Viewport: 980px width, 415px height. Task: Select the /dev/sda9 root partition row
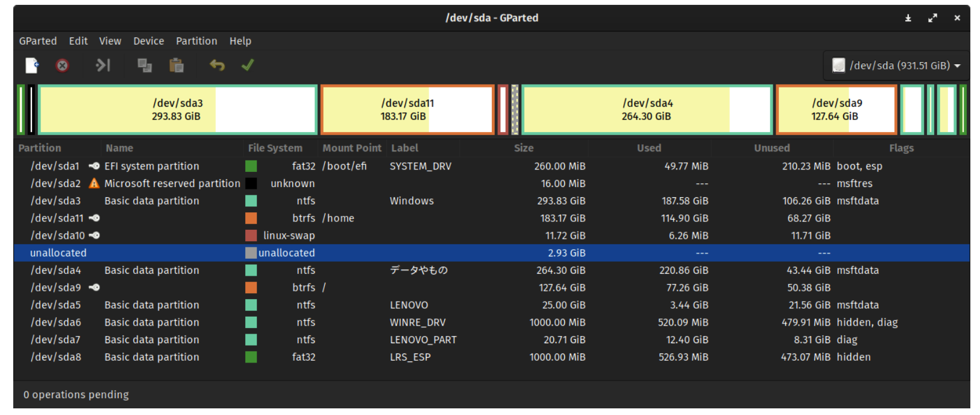point(492,288)
